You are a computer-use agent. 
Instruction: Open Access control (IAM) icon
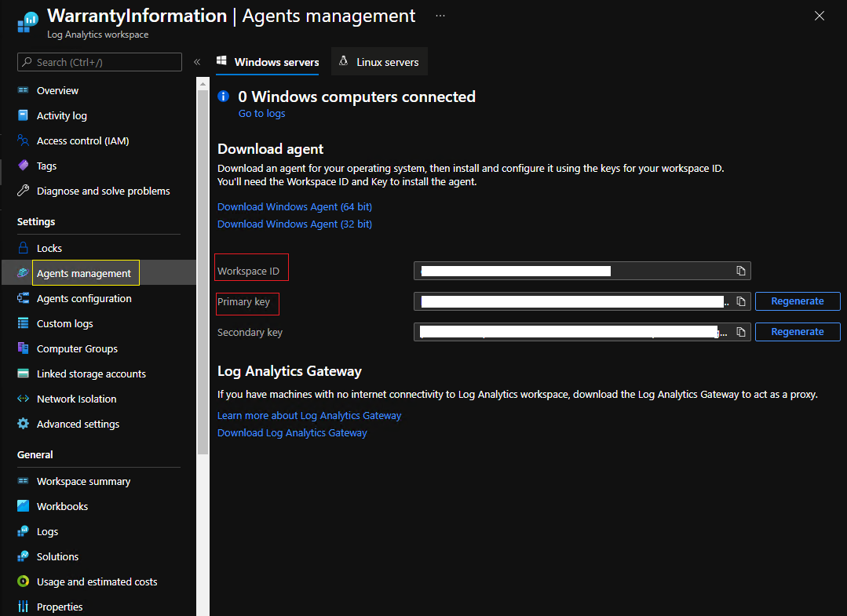(23, 141)
